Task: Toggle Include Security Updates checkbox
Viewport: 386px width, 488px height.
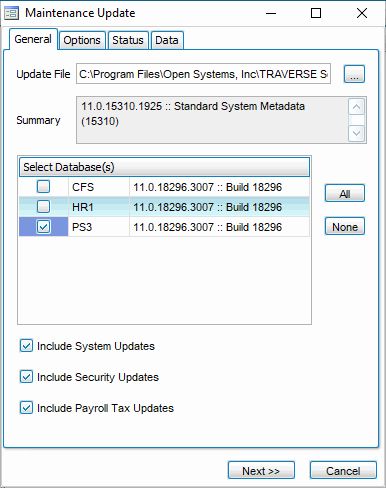Action: pyautogui.click(x=26, y=377)
